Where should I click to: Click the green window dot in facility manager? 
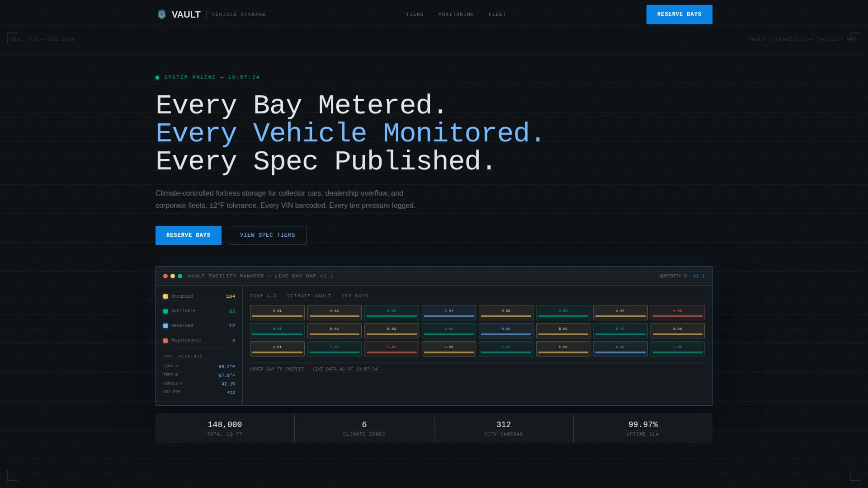180,276
